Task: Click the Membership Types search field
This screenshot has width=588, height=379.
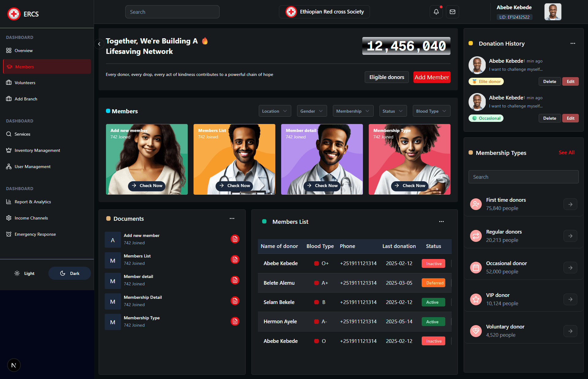Action: (523, 177)
